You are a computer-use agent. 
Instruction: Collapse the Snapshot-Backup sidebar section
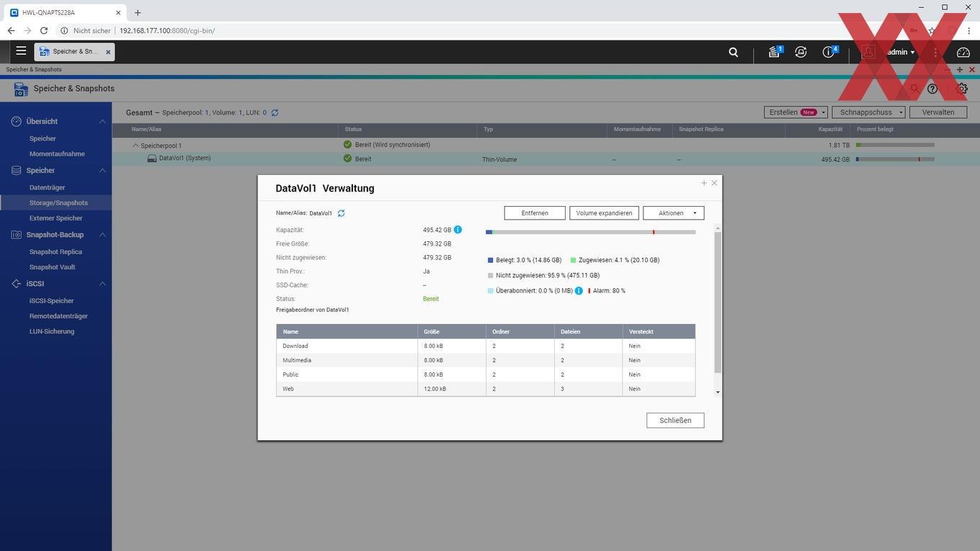(x=102, y=235)
